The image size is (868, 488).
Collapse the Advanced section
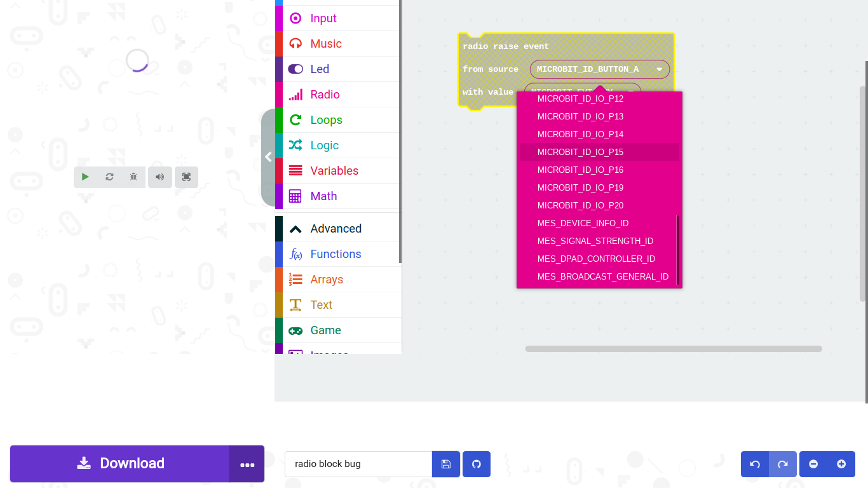(338, 229)
